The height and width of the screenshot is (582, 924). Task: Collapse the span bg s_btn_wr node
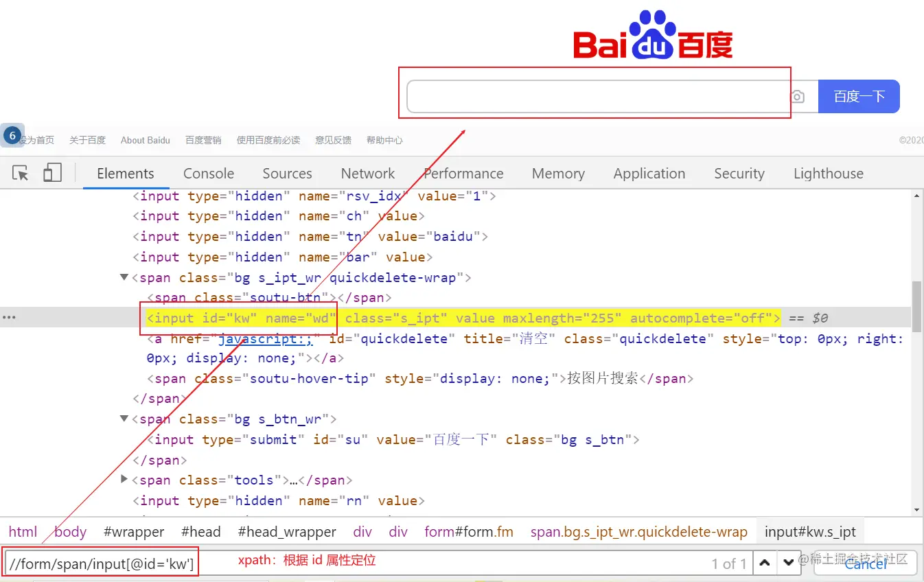point(124,419)
